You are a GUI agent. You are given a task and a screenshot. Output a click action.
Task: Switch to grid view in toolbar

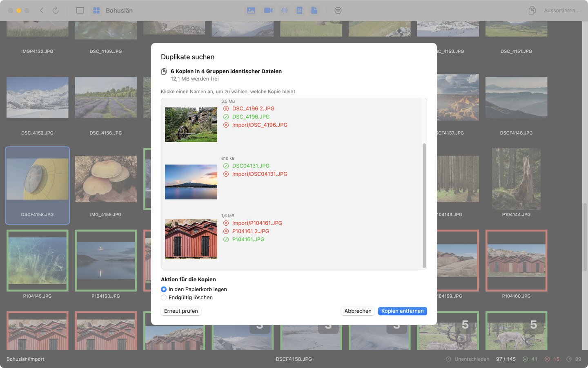[x=96, y=11]
